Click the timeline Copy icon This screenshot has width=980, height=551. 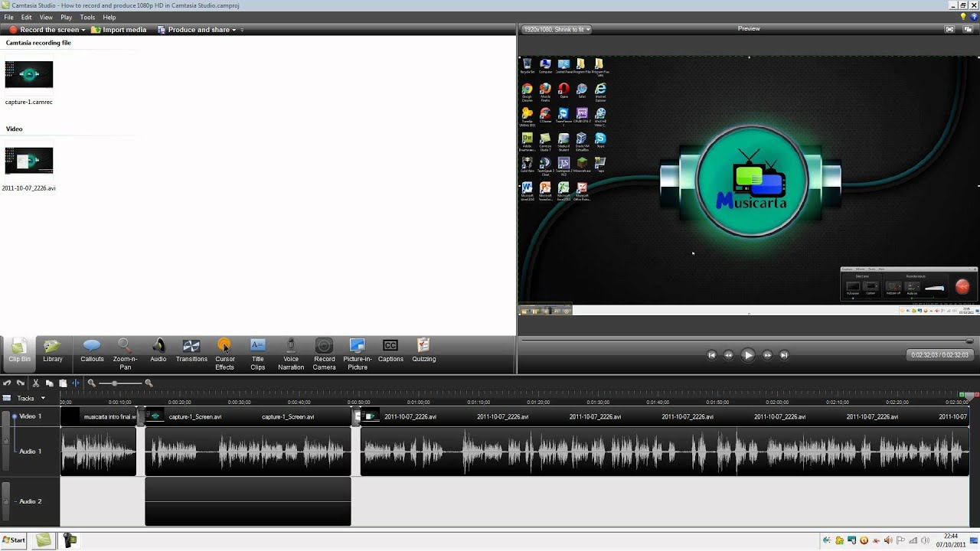pos(49,383)
